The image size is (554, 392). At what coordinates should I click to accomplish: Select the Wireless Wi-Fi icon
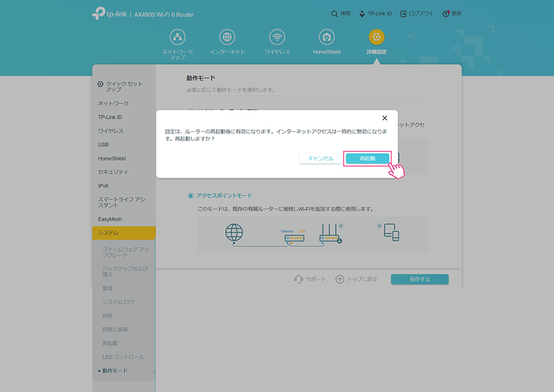277,38
